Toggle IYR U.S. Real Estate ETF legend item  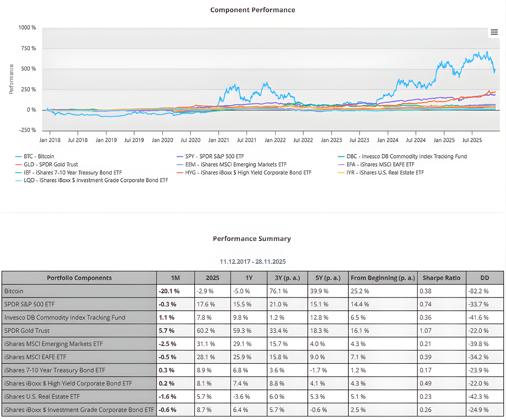tap(385, 173)
